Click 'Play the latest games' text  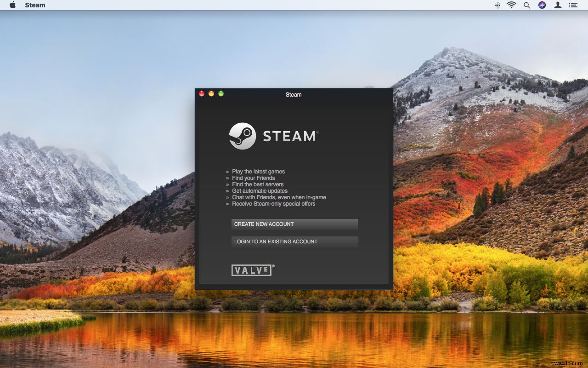[258, 171]
